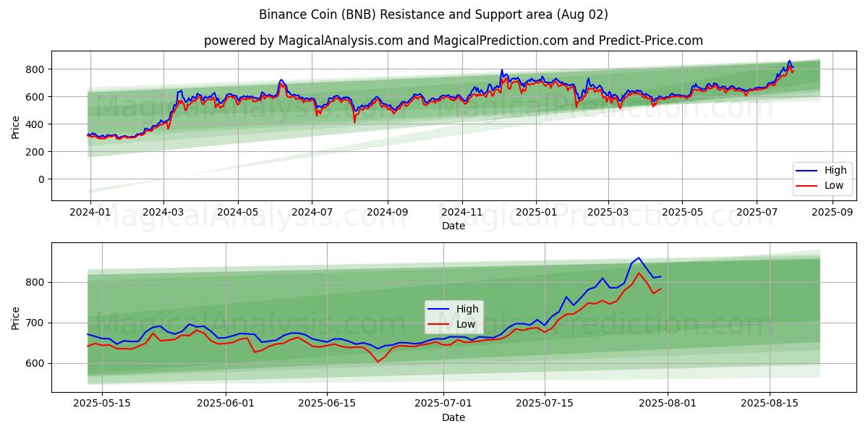The image size is (868, 434).
Task: Click the '2025-06-01' date tick label
Action: click(226, 405)
